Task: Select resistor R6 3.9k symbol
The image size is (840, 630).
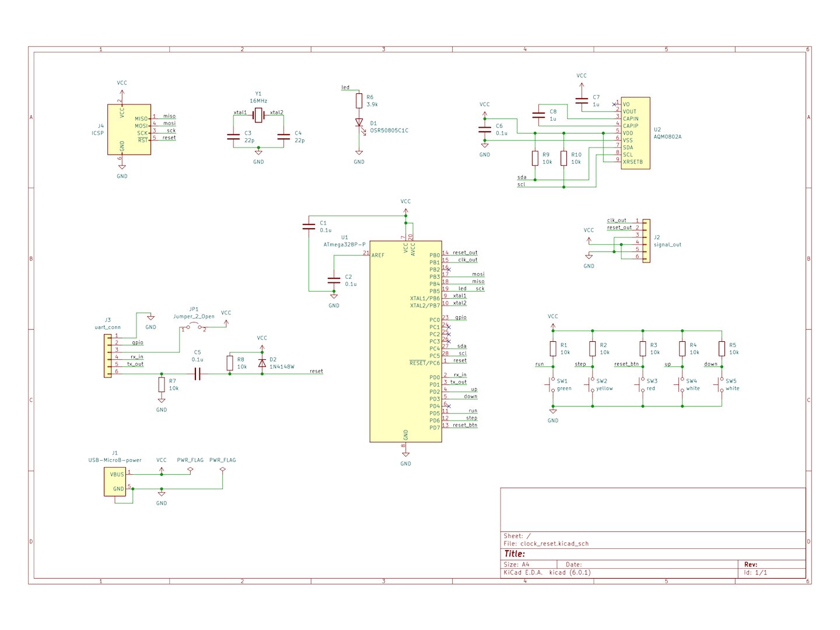Action: tap(359, 101)
